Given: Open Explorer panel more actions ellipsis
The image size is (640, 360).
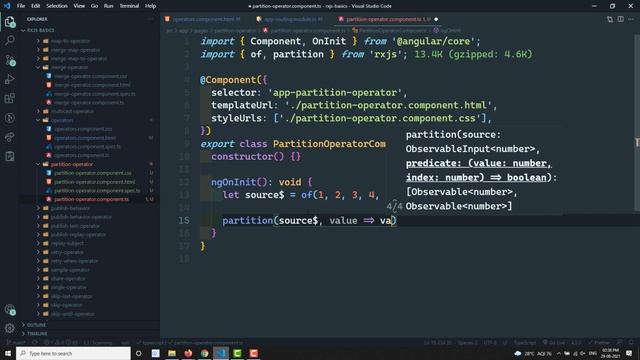Looking at the screenshot, I should [151, 19].
